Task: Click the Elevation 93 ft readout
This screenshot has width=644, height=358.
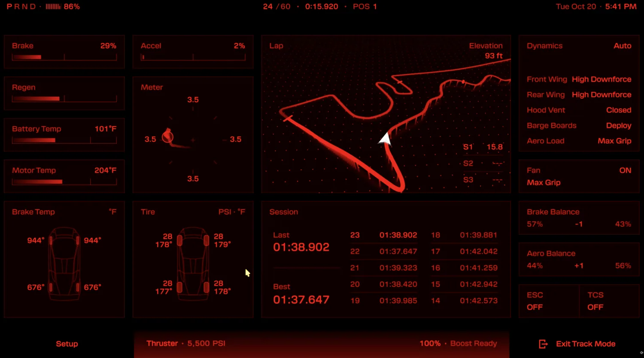Action: [486, 51]
